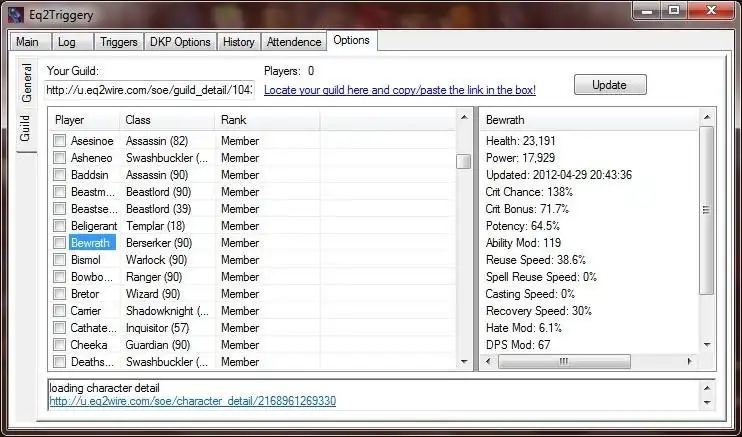Select the Options tab

click(352, 40)
